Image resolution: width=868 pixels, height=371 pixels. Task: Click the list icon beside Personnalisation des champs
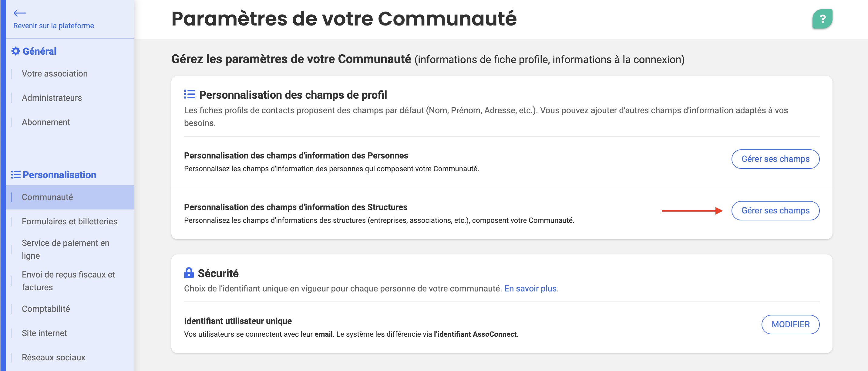click(189, 94)
